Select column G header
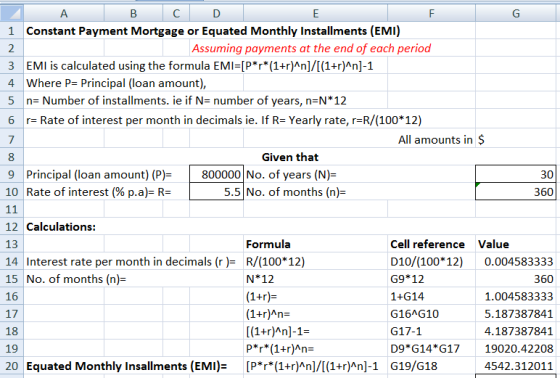 (516, 13)
